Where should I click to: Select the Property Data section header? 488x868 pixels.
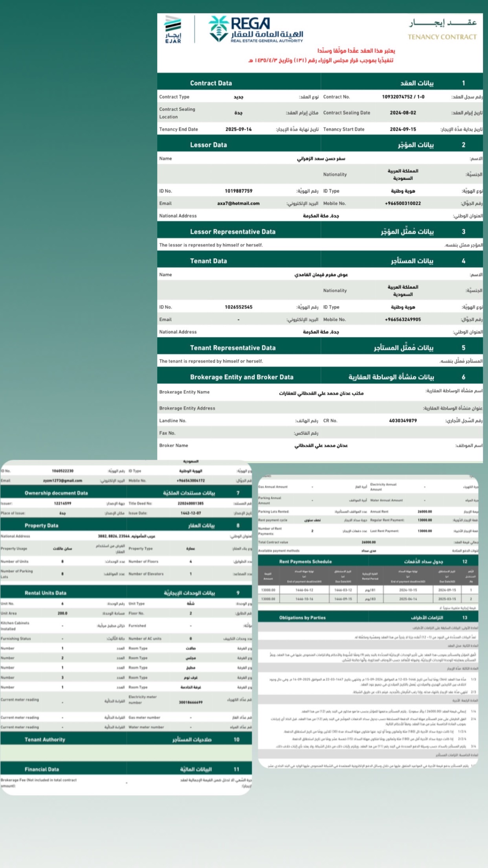(41, 526)
